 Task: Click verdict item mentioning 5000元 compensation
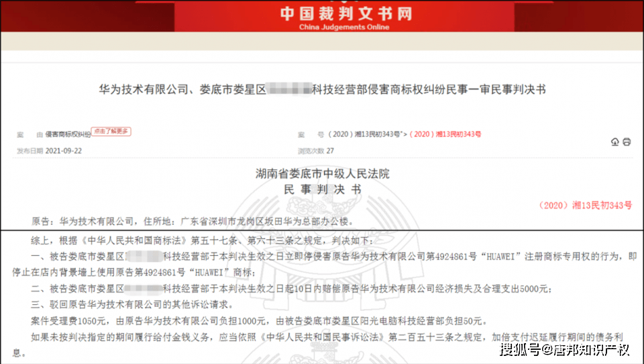click(291, 289)
